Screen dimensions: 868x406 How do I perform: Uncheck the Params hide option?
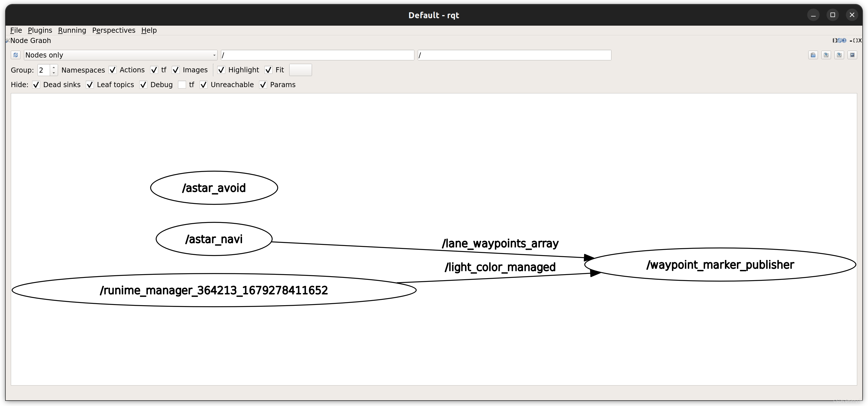point(263,85)
